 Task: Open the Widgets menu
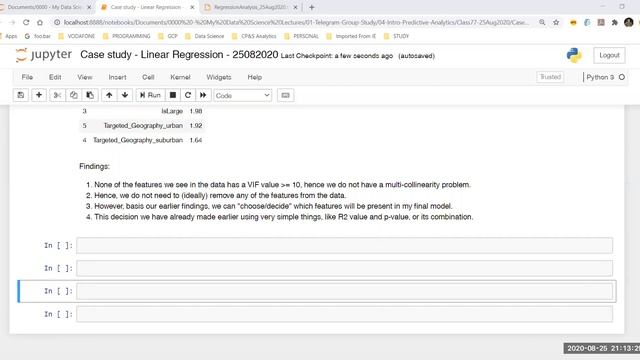tap(219, 77)
